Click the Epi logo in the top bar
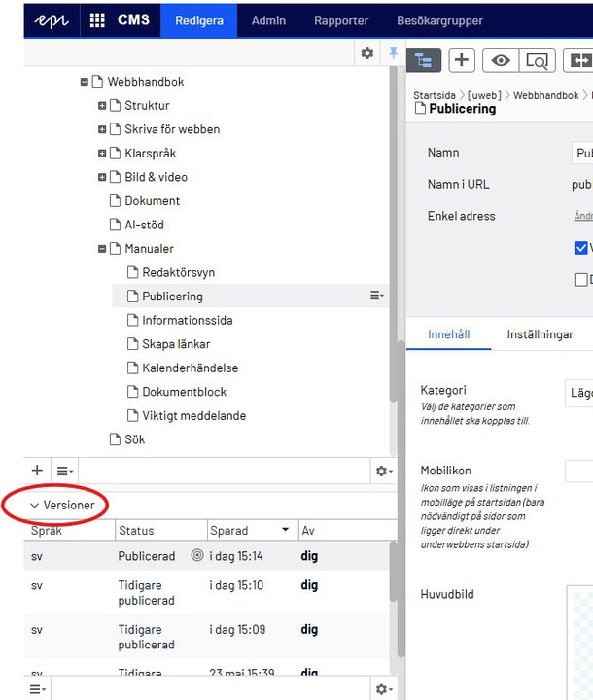The height and width of the screenshot is (700, 593). [52, 20]
